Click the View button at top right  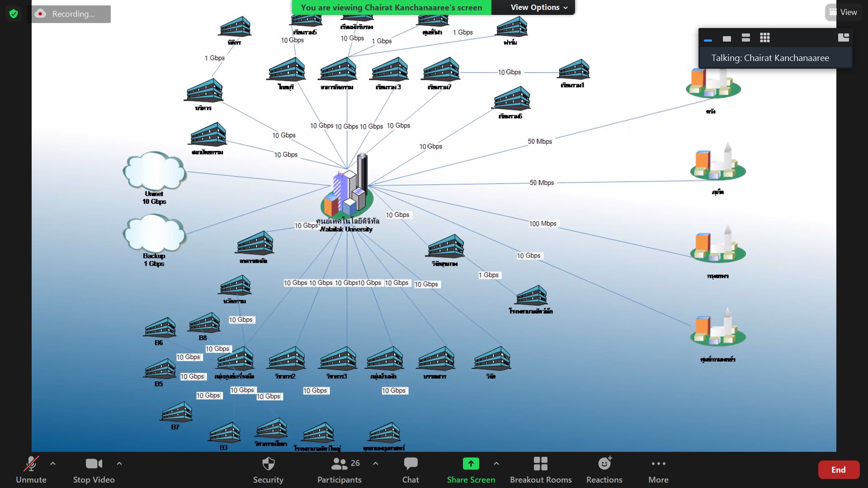click(x=844, y=13)
